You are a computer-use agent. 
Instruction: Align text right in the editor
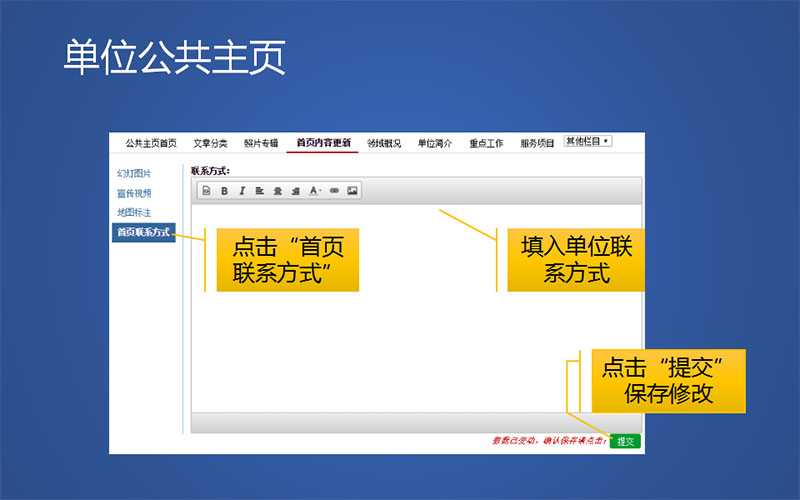click(x=295, y=190)
